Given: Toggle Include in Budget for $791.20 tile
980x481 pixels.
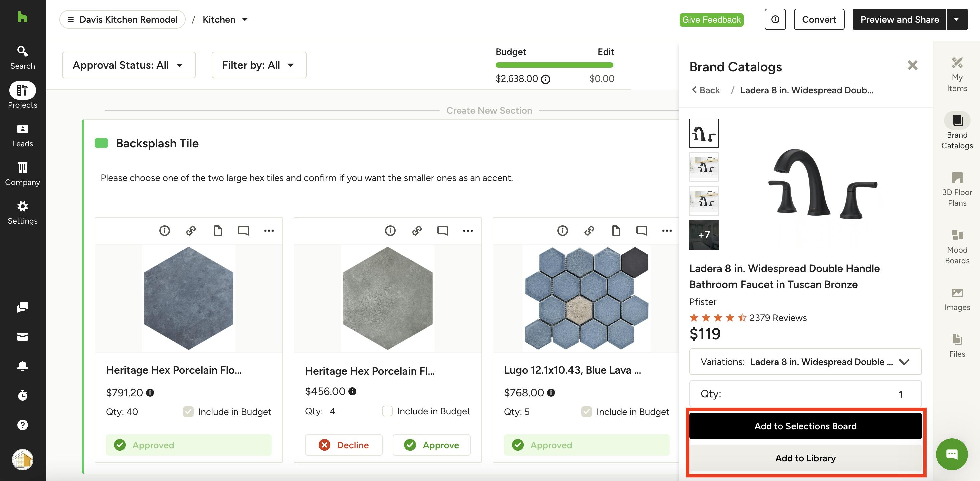Looking at the screenshot, I should (188, 412).
